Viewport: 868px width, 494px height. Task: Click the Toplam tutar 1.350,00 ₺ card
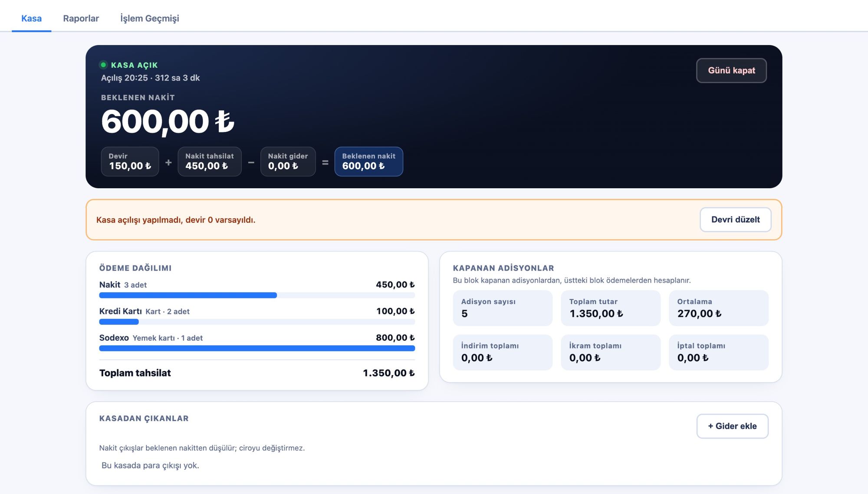(x=611, y=308)
